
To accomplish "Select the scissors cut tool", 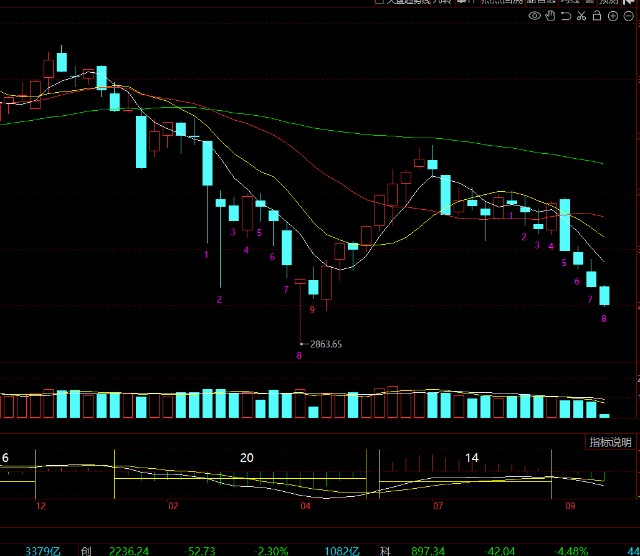I will (581, 16).
